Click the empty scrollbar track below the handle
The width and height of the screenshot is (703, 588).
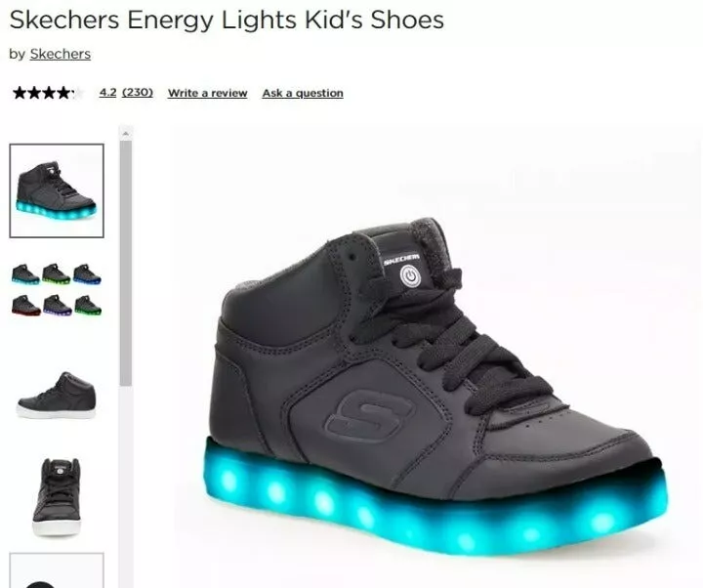[x=126, y=486]
